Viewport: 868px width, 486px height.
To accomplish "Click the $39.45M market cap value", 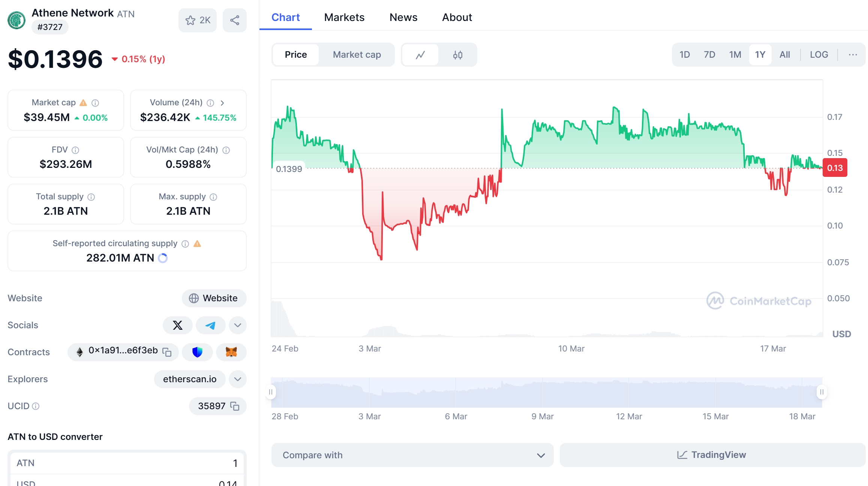I will point(47,117).
